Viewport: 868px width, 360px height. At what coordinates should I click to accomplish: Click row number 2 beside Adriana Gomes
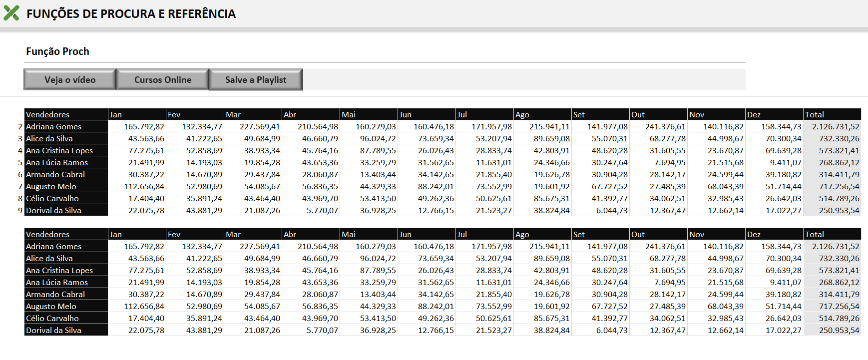click(x=20, y=127)
